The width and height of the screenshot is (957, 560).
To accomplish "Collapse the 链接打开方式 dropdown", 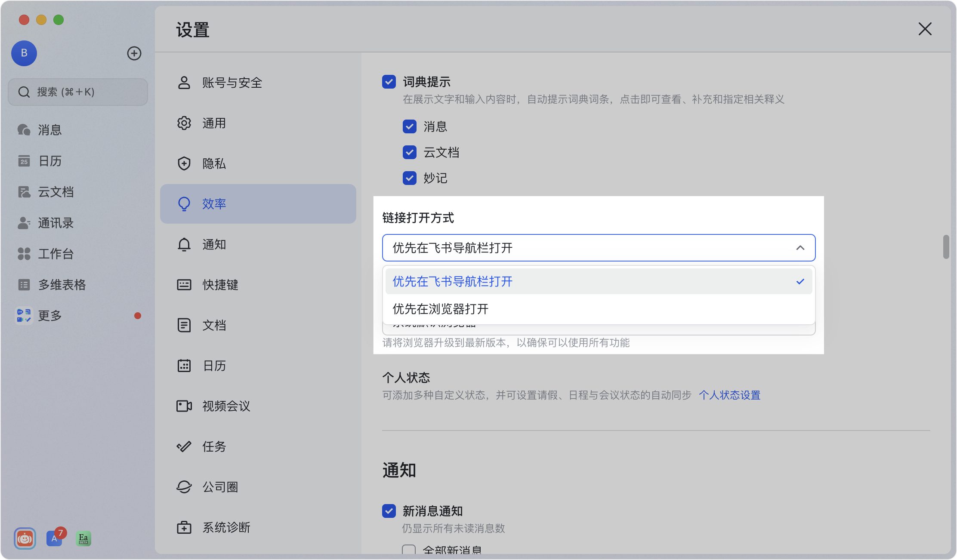I will 599,248.
